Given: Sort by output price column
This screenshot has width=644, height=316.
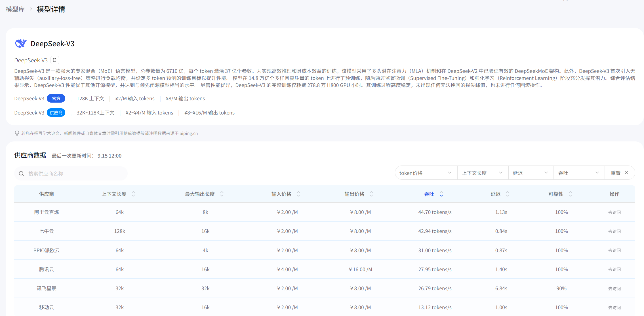Looking at the screenshot, I should [x=371, y=194].
